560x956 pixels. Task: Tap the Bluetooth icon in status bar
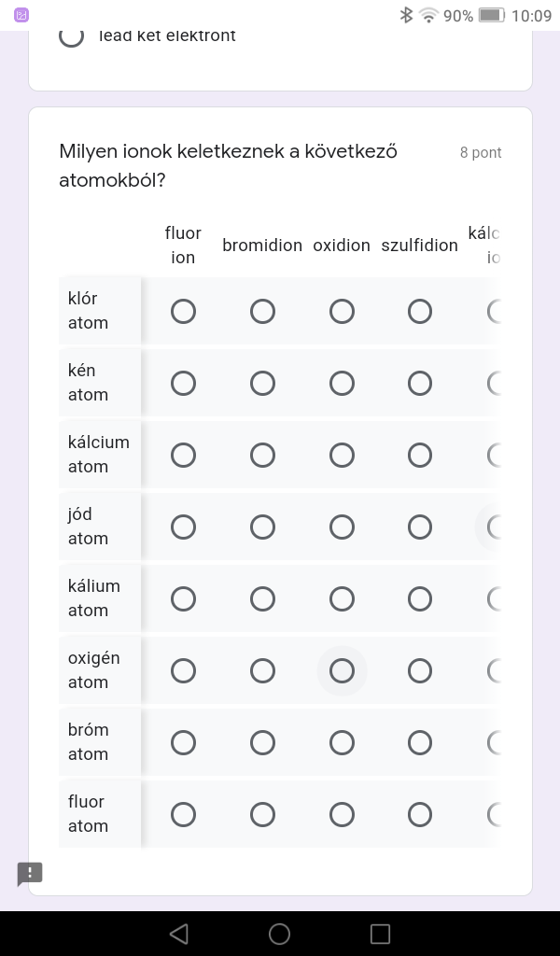pos(406,15)
